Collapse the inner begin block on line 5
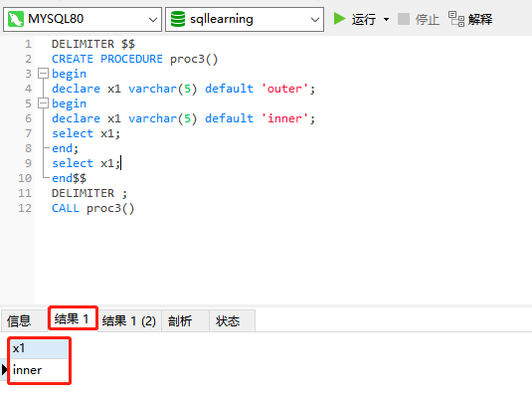The height and width of the screenshot is (402, 532). tap(43, 103)
